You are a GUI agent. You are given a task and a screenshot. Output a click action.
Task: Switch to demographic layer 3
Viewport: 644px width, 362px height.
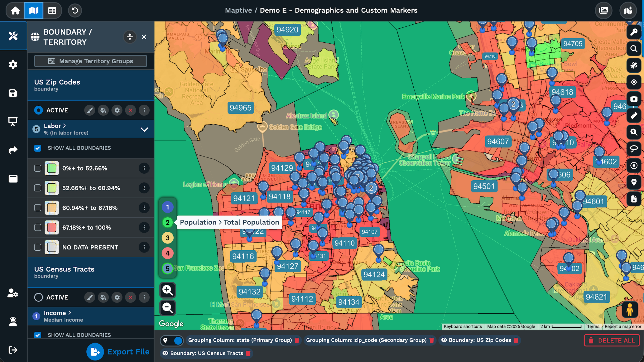pyautogui.click(x=168, y=238)
